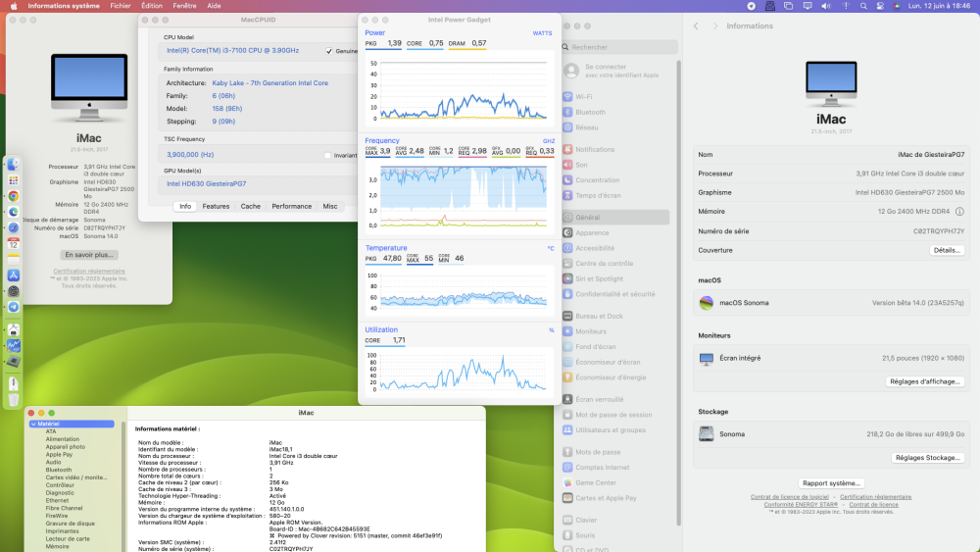Toggle the Genuine checkbox in MacCPUID

point(328,51)
